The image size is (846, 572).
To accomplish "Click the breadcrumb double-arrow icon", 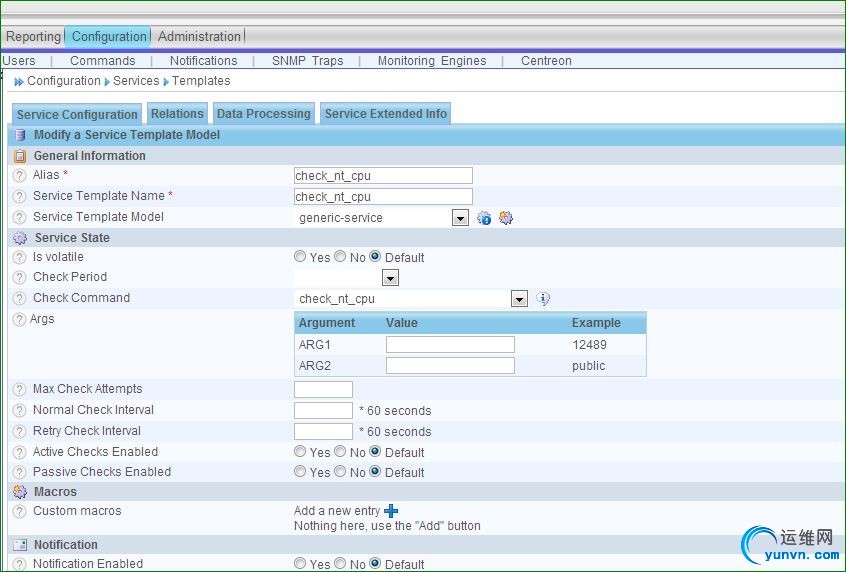I will (x=19, y=81).
